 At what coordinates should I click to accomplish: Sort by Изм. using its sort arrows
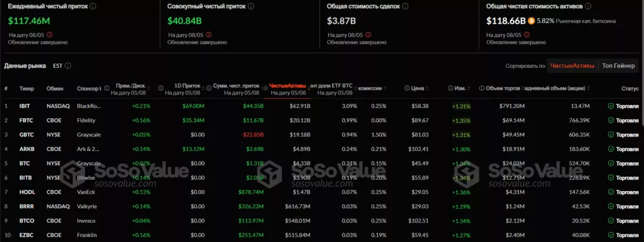click(469, 88)
